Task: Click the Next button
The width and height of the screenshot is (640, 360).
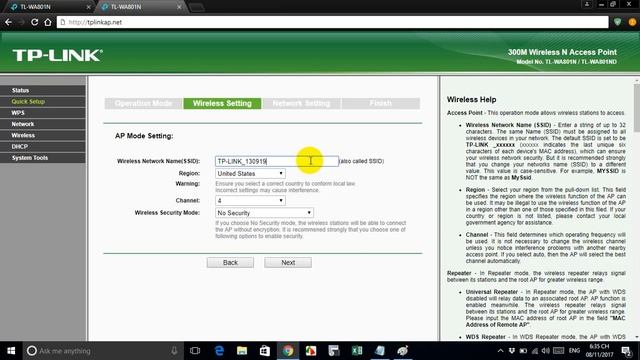Action: [x=288, y=262]
